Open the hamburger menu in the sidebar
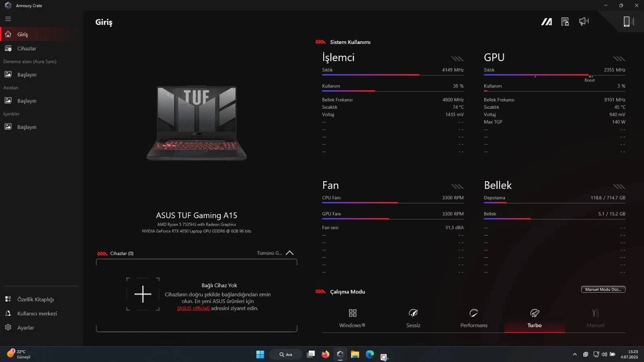Image resolution: width=644 pixels, height=362 pixels. click(8, 19)
